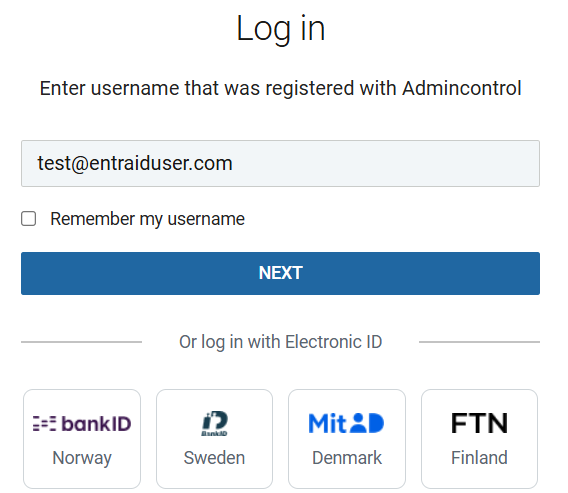This screenshot has height=493, width=568.
Task: Choose the Denmark electronic ID label
Action: 347,458
